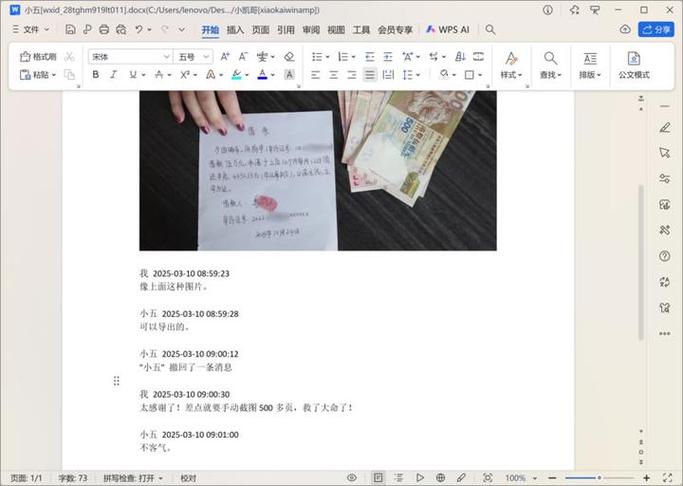
Task: Click the Redo arrow icon
Action: coord(165,30)
